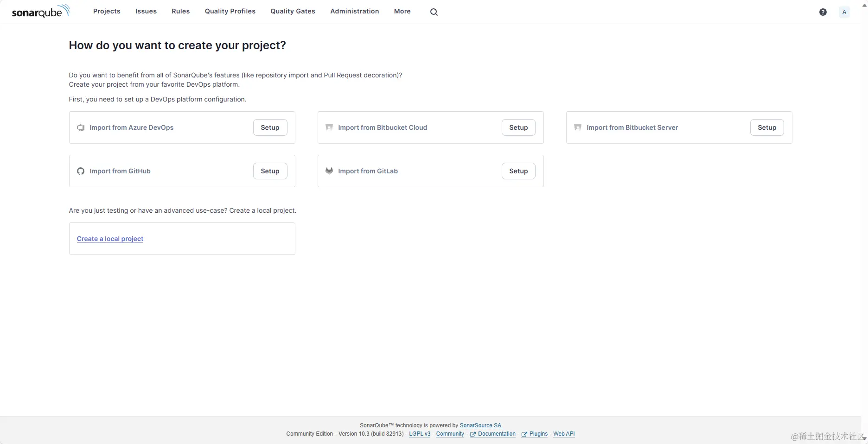Open the user account avatar

(844, 12)
